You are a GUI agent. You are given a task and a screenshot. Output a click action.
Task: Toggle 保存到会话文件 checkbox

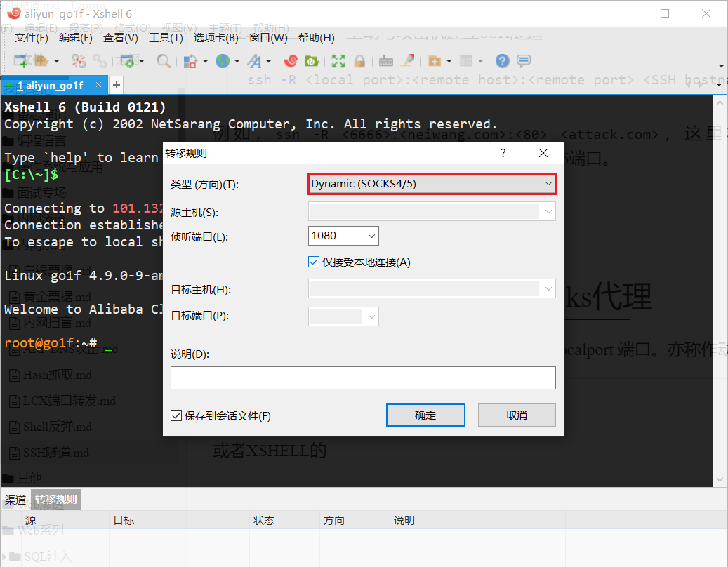pyautogui.click(x=176, y=415)
